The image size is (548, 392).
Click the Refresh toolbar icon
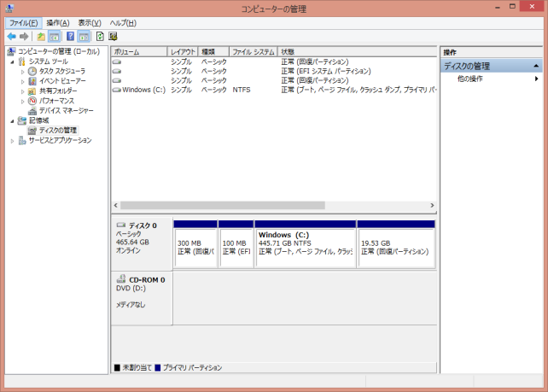coord(100,37)
